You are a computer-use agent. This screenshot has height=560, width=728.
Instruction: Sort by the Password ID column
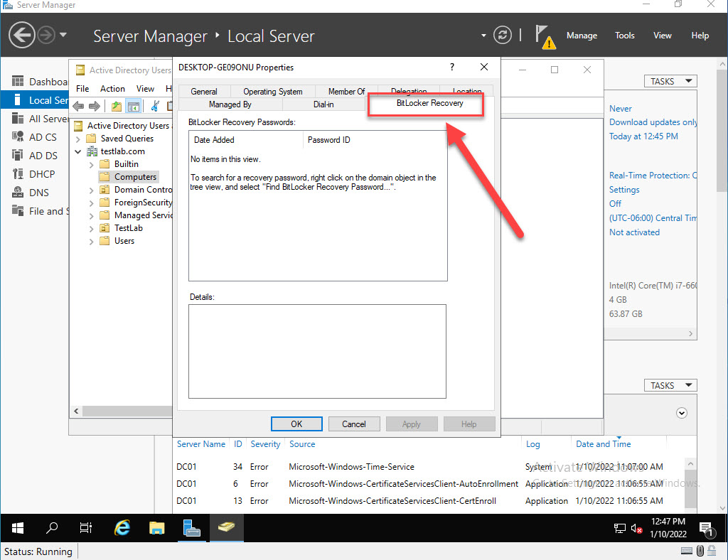pos(375,140)
